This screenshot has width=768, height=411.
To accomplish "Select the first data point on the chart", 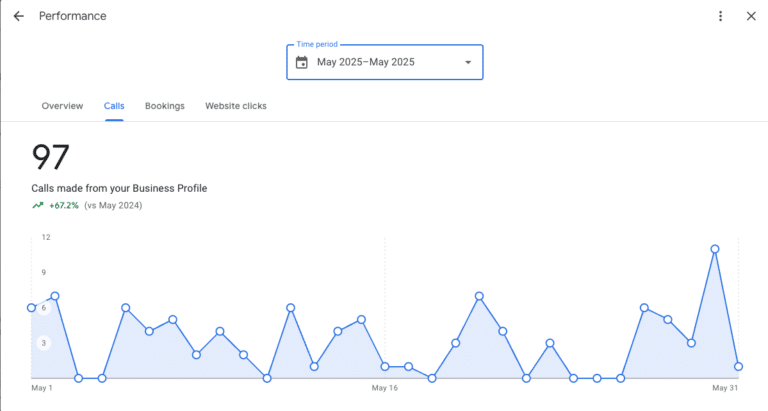I will [x=32, y=308].
